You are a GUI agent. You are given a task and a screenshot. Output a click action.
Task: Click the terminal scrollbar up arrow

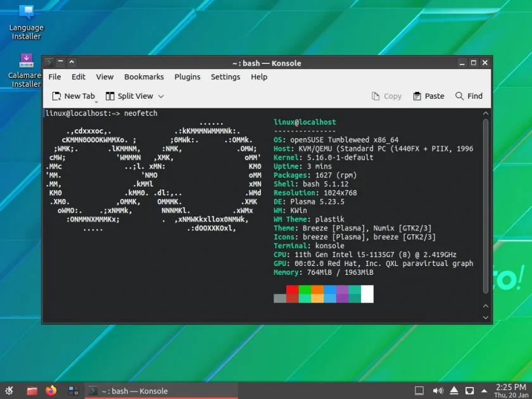pyautogui.click(x=486, y=113)
